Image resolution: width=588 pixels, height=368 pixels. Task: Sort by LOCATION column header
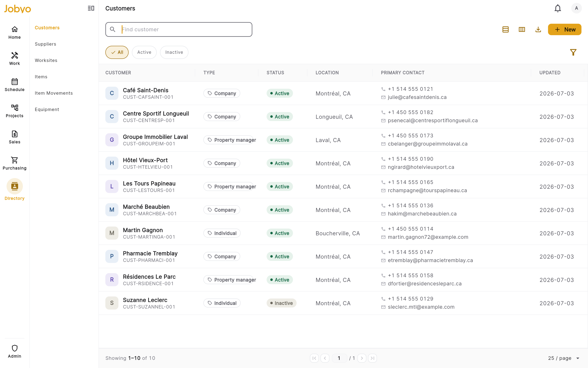pos(327,73)
